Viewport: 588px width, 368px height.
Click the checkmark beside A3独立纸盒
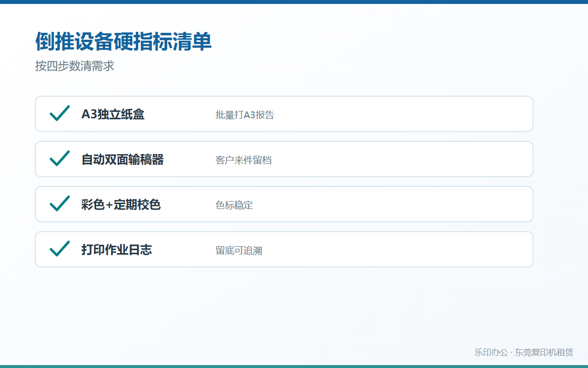60,113
